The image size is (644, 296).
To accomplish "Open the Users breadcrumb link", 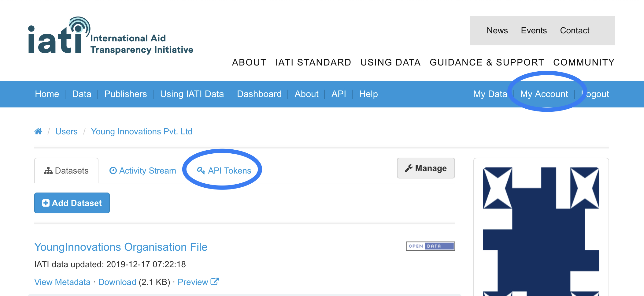I will pyautogui.click(x=66, y=131).
